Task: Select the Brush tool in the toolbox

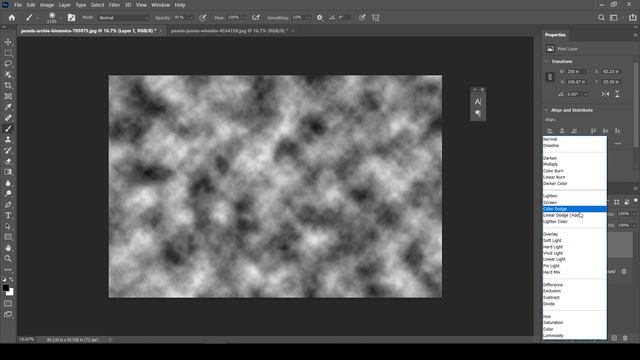Action: point(8,129)
